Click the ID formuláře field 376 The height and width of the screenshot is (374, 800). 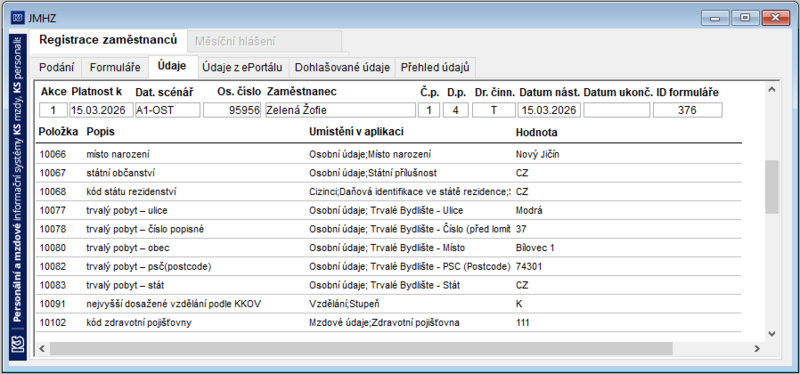point(687,110)
